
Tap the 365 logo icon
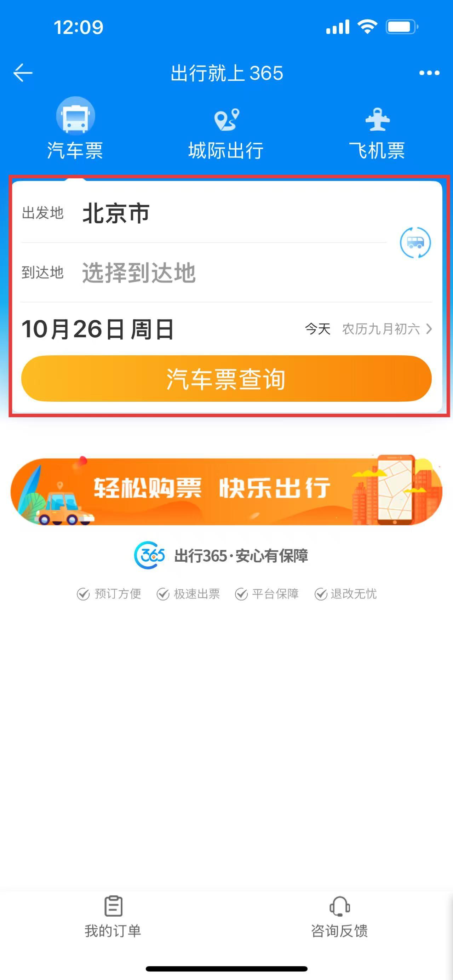click(149, 555)
